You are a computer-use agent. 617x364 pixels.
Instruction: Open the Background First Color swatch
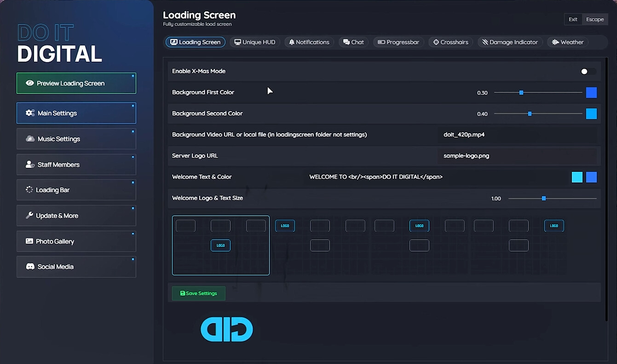(591, 92)
